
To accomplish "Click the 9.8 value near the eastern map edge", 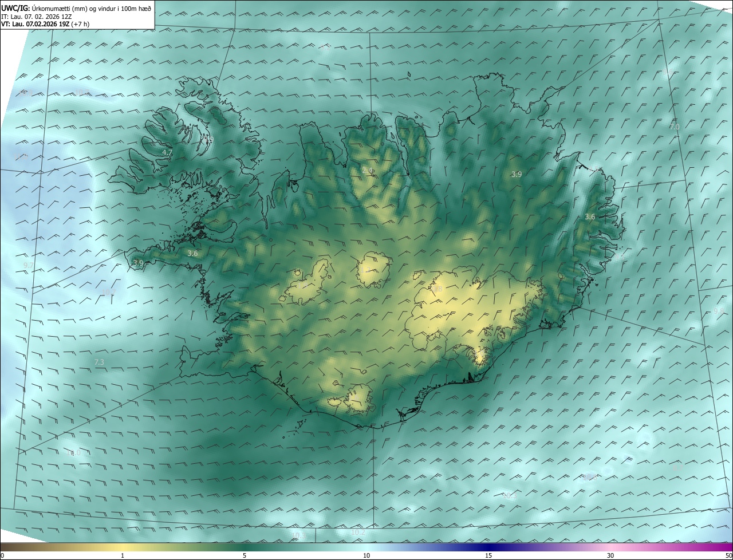I will [719, 311].
